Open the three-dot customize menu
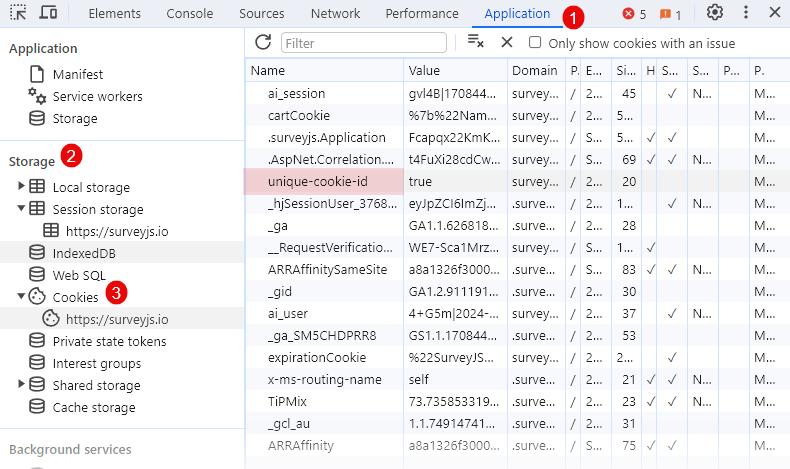Image resolution: width=790 pixels, height=469 pixels. pyautogui.click(x=746, y=12)
